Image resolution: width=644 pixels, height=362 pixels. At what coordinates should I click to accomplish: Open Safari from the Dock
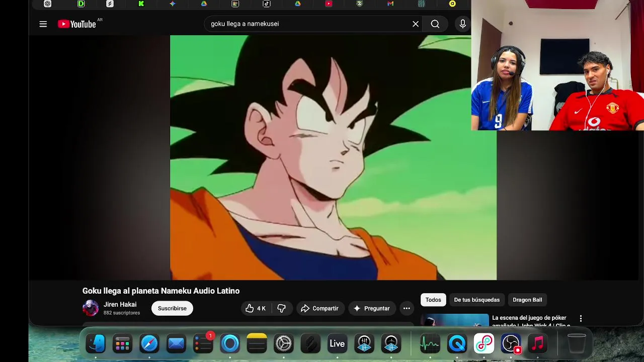tap(149, 344)
